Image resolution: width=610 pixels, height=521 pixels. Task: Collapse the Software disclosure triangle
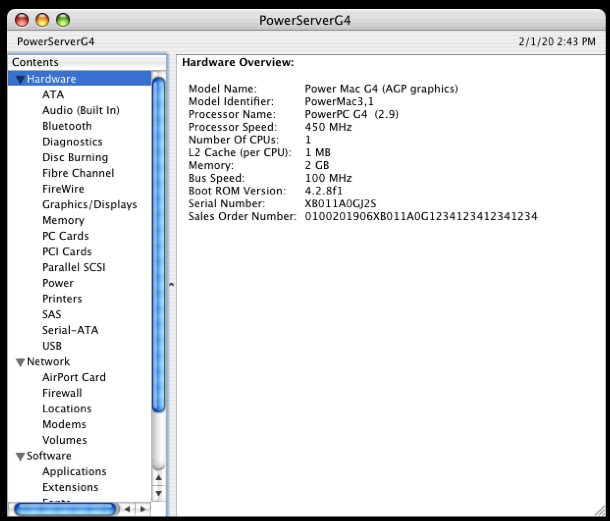coord(20,456)
